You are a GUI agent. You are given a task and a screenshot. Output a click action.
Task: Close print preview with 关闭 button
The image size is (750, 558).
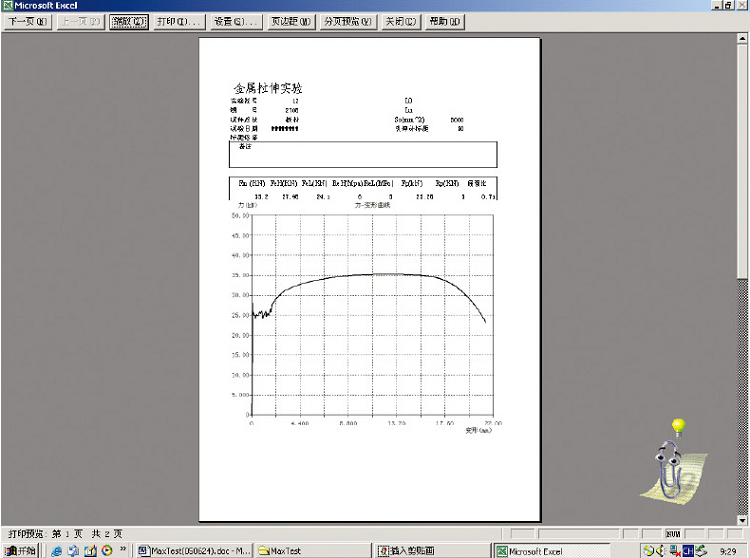pyautogui.click(x=401, y=22)
